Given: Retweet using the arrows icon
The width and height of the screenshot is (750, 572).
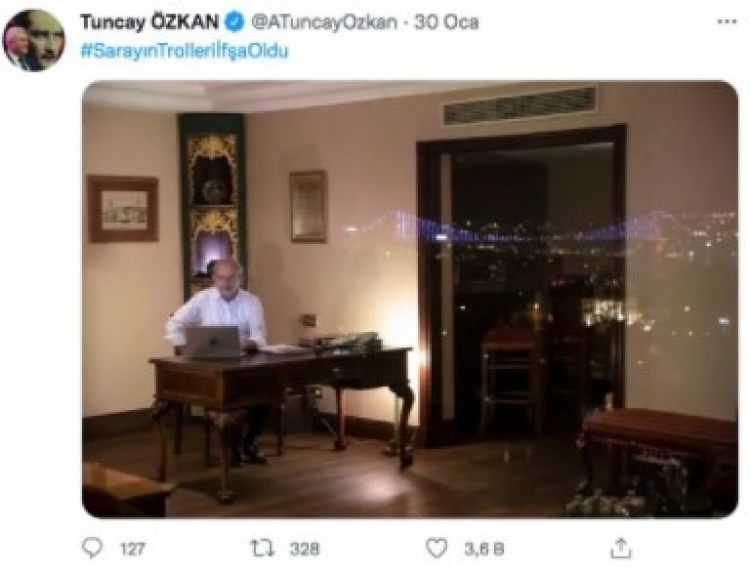Looking at the screenshot, I should click(263, 548).
